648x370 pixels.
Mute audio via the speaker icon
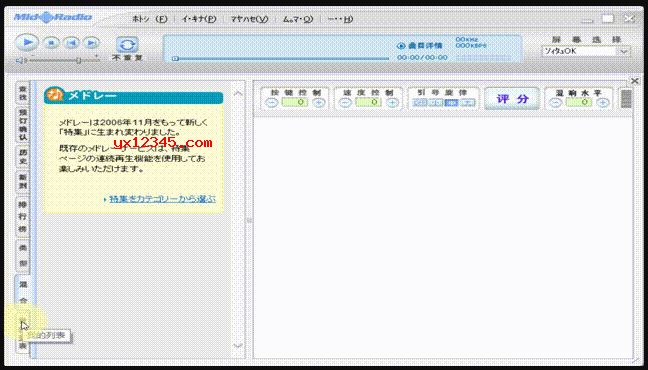click(19, 60)
